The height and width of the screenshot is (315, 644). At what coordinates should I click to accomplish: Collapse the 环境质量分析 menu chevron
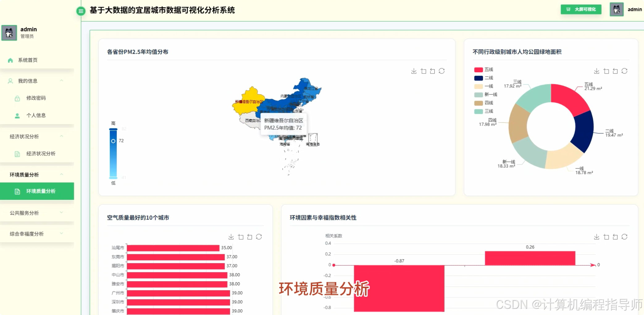pyautogui.click(x=61, y=174)
